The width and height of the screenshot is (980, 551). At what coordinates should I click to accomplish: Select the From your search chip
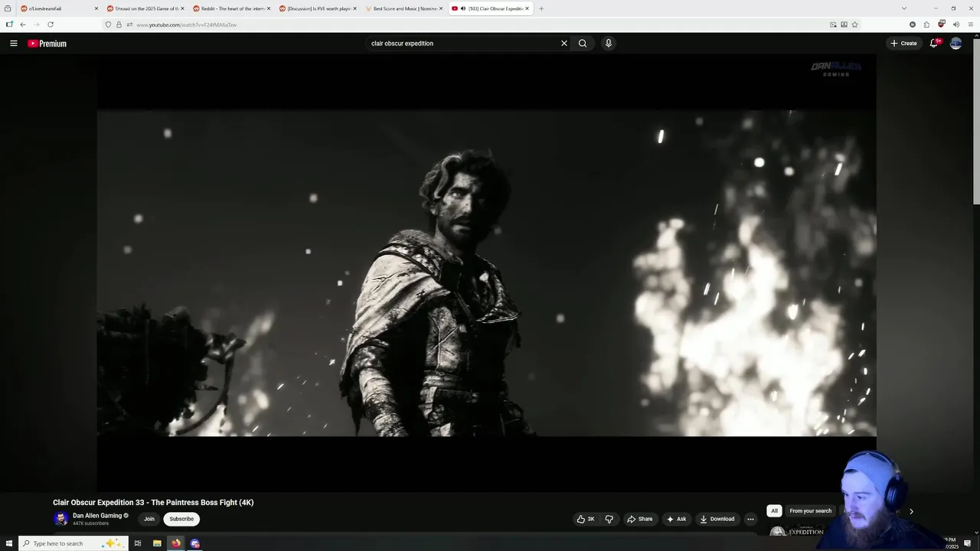click(x=810, y=510)
